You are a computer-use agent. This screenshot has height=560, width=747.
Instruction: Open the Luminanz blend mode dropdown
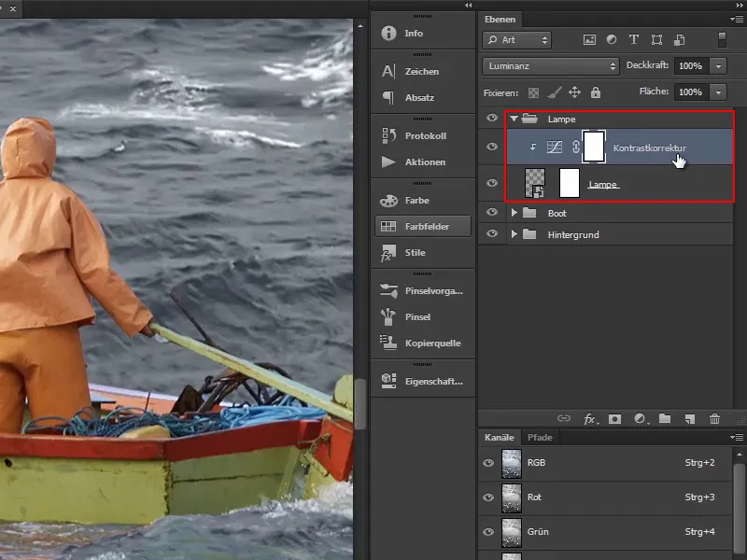[x=551, y=66]
